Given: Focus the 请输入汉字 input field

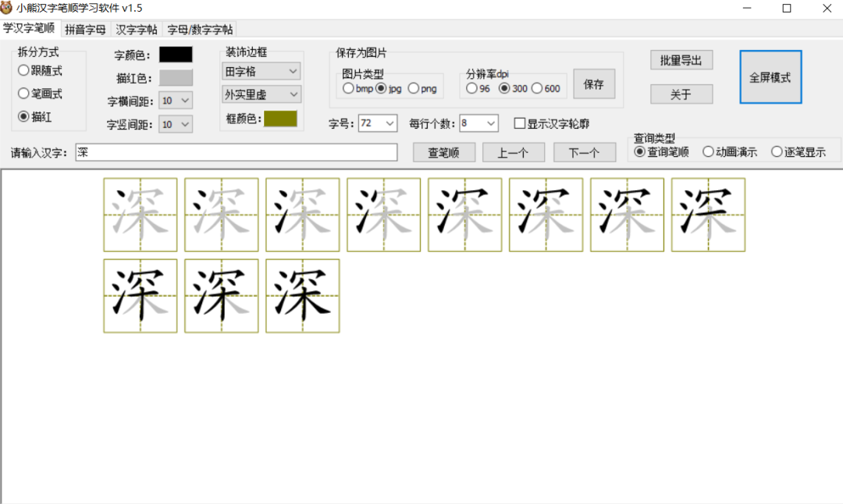Looking at the screenshot, I should (237, 152).
